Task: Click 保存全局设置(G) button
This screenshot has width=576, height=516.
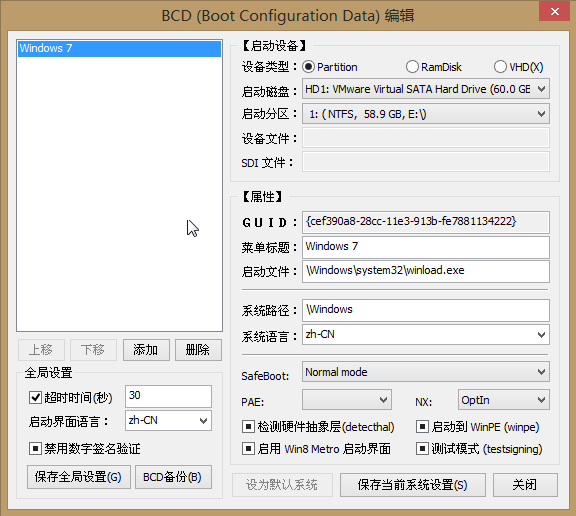Action: point(79,477)
